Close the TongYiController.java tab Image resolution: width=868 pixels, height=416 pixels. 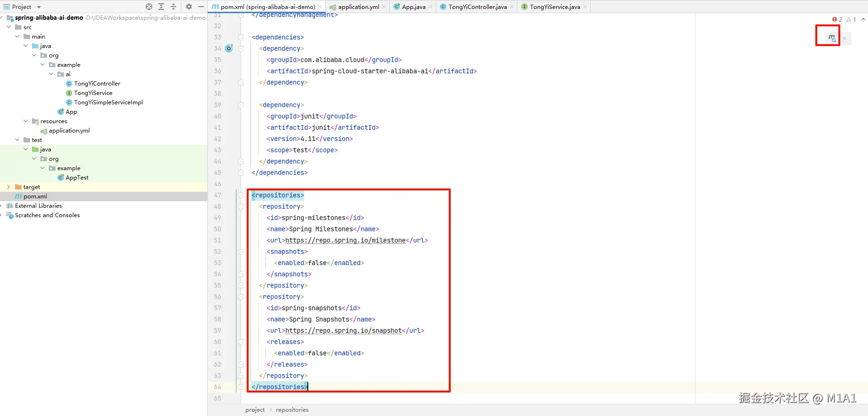pyautogui.click(x=512, y=7)
